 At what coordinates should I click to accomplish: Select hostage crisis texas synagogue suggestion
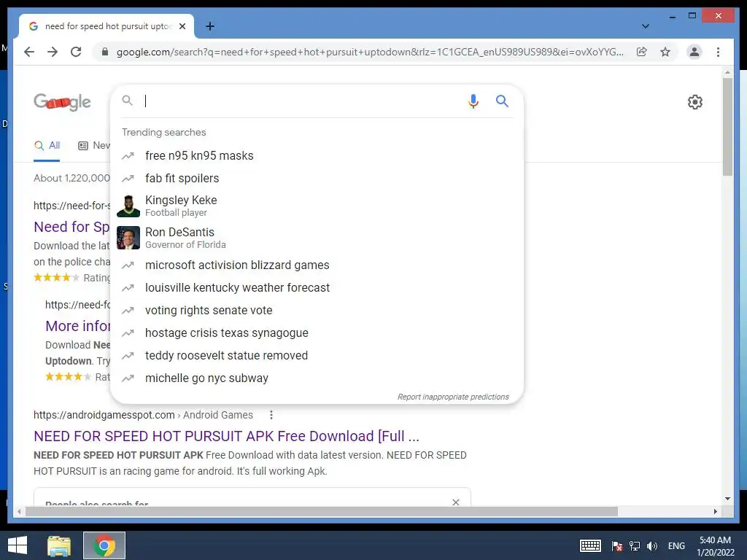click(317, 332)
